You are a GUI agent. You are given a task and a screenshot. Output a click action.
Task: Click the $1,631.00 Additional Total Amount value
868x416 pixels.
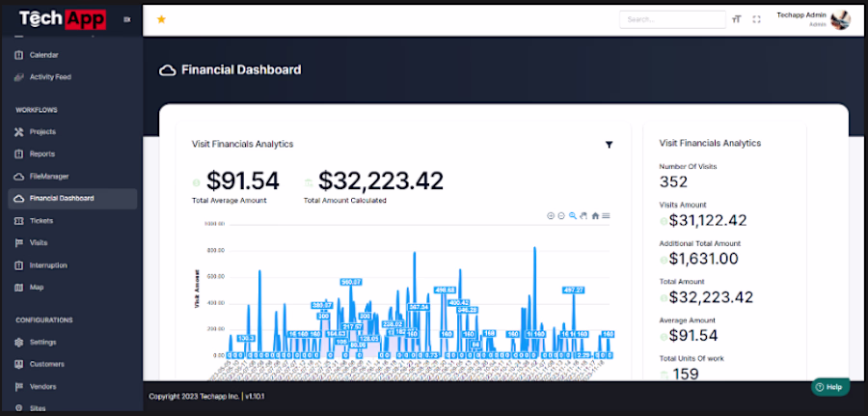click(x=704, y=259)
